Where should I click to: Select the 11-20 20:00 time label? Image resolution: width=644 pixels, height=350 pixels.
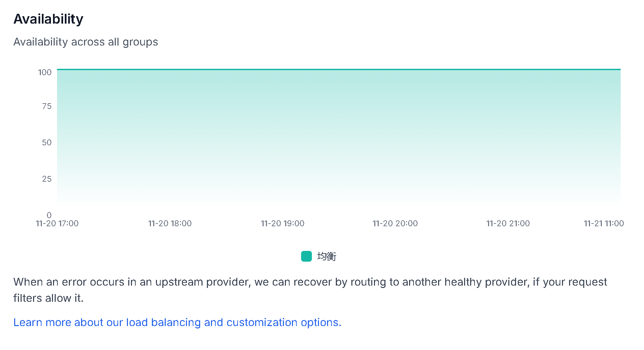(x=395, y=224)
